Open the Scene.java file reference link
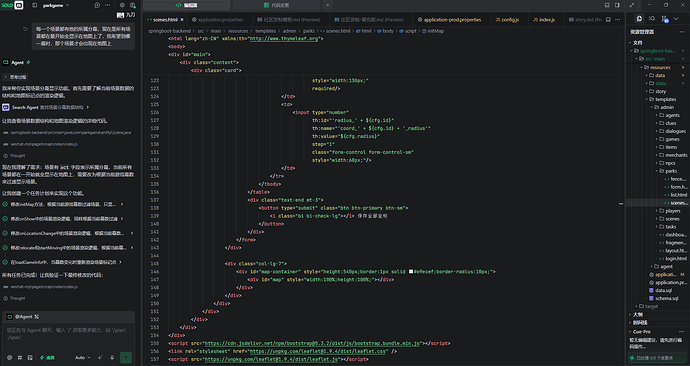The image size is (690, 366). [67, 132]
